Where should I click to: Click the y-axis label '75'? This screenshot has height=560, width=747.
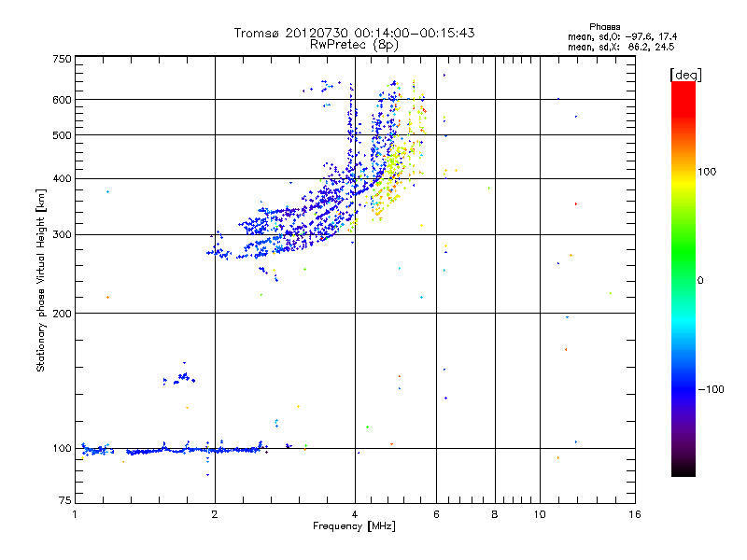tap(65, 500)
